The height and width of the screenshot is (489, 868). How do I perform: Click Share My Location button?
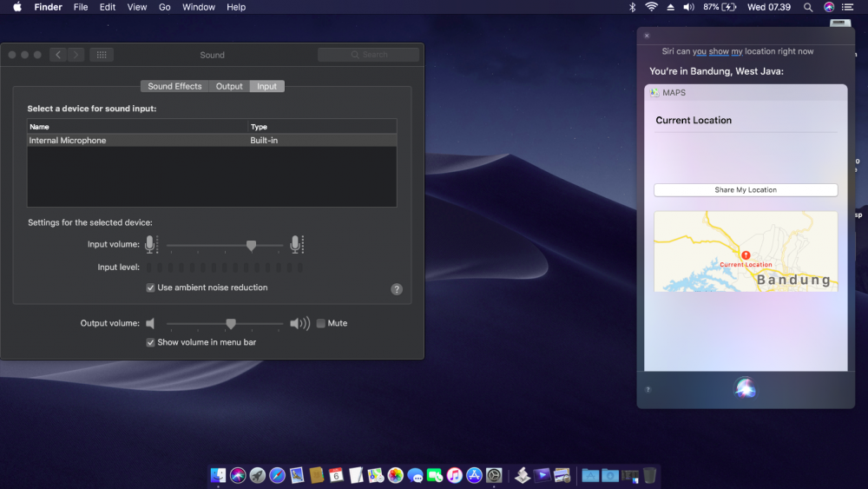(746, 190)
